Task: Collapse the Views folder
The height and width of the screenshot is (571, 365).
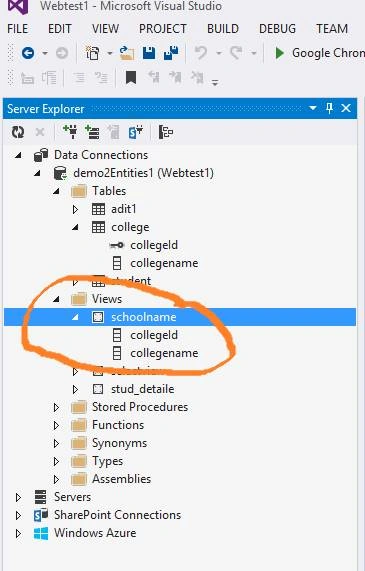Action: click(x=56, y=299)
